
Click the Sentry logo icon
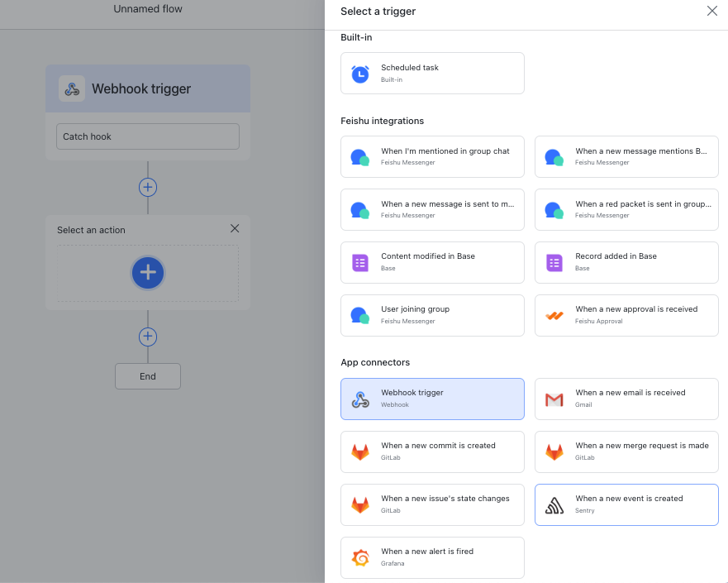pos(554,505)
